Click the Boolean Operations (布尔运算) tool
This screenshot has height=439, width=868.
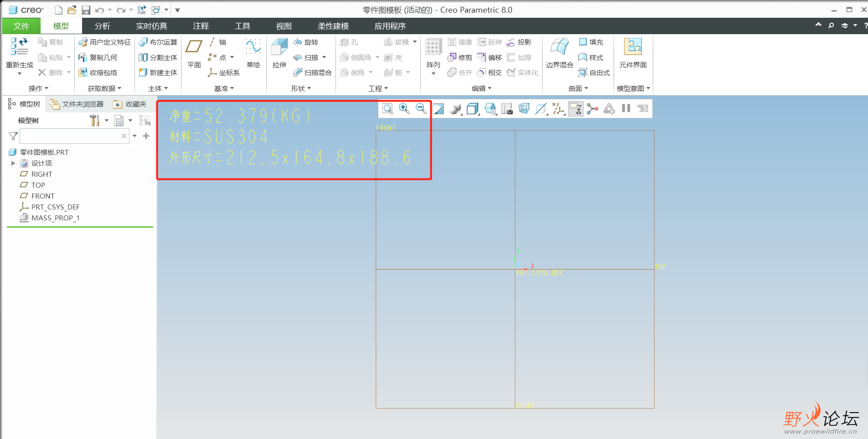coord(158,42)
